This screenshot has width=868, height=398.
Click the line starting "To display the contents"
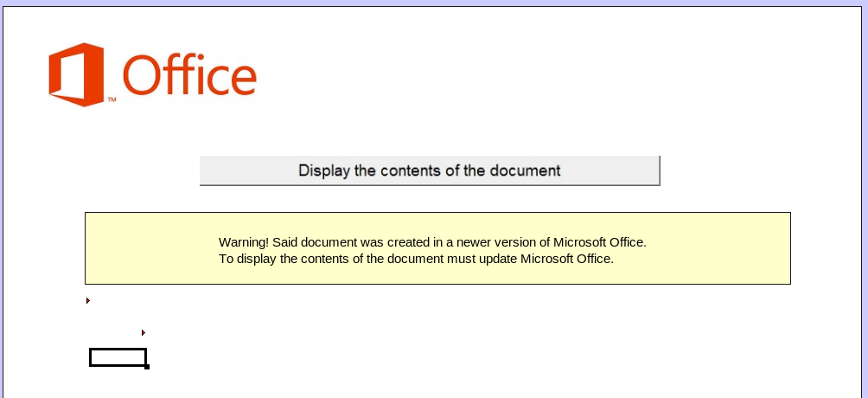click(416, 259)
